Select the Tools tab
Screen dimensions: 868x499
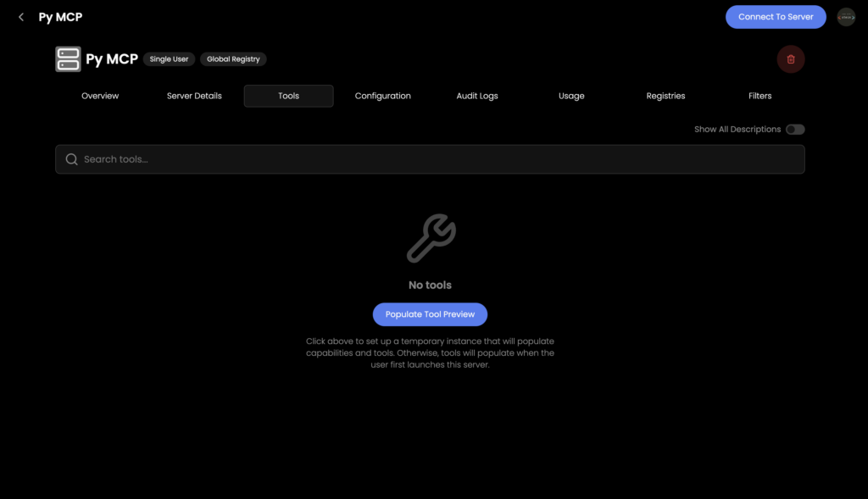click(288, 96)
